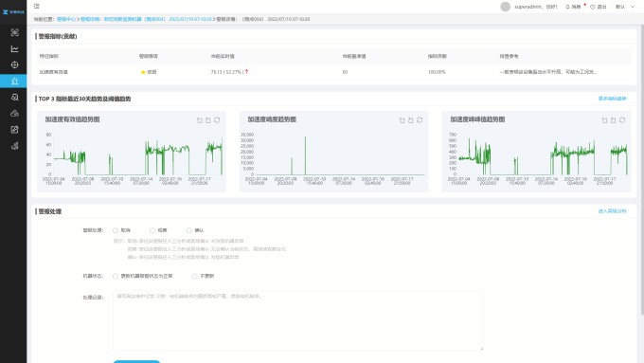The width and height of the screenshot is (644, 363).
Task: Click second tool icon on 加速度峰峰值趋势图
Action: 613,120
